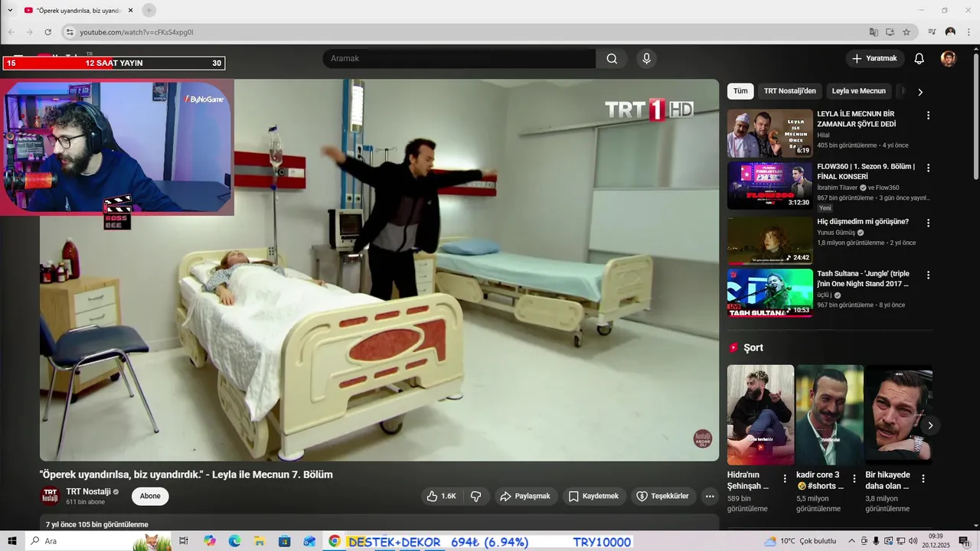
Task: Click the TRT Nostalji channel avatar
Action: (x=50, y=496)
